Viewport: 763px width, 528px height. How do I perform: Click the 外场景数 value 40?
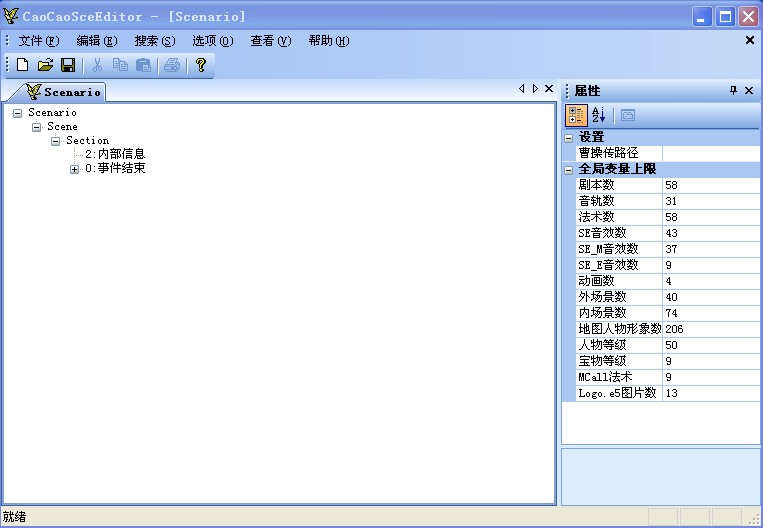[x=711, y=297]
